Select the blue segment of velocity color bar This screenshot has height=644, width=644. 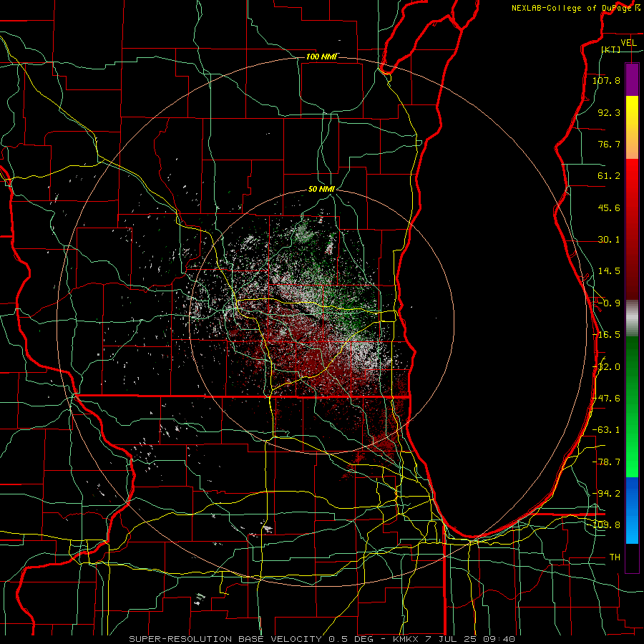pos(632,510)
